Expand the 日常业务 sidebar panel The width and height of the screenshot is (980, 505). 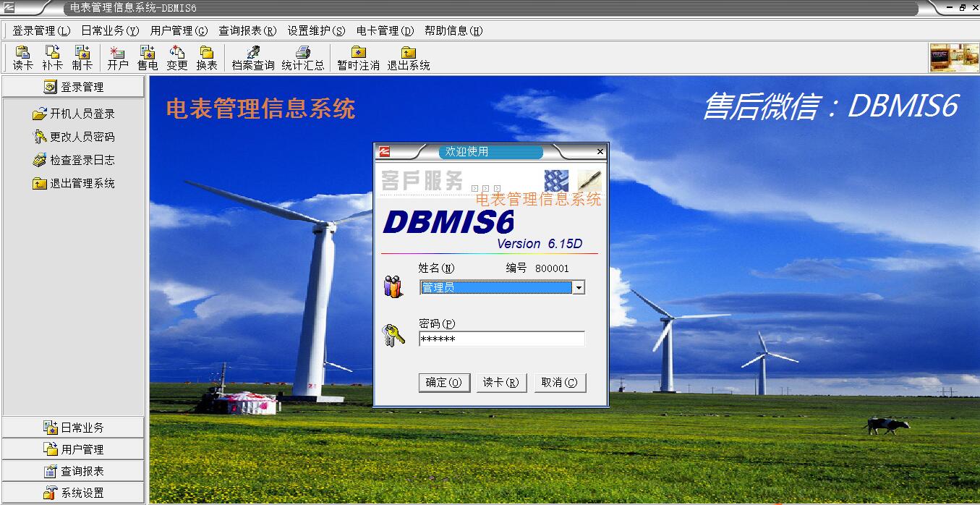coord(73,428)
